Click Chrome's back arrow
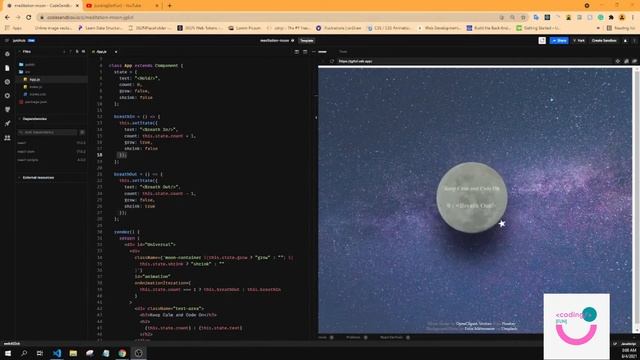This screenshot has width=640, height=360. pyautogui.click(x=7, y=17)
